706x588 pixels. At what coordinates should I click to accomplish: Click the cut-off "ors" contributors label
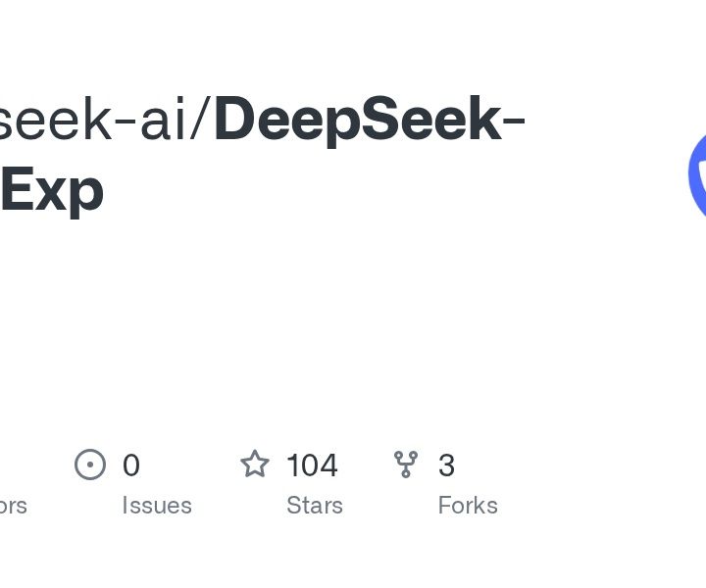(x=13, y=506)
